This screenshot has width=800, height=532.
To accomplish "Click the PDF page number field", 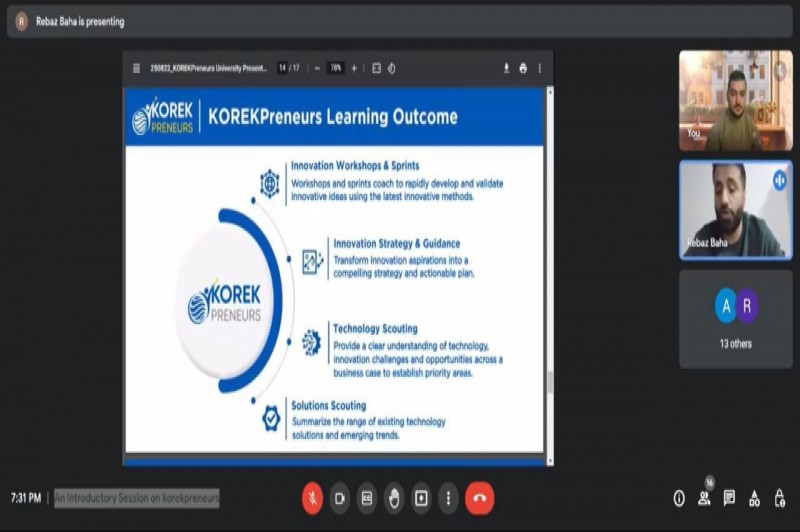I will click(x=284, y=68).
